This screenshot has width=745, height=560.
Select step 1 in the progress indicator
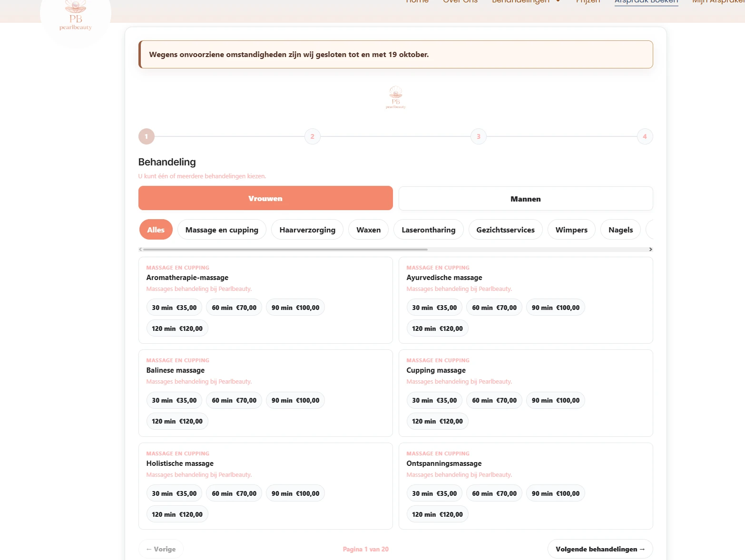pyautogui.click(x=147, y=136)
